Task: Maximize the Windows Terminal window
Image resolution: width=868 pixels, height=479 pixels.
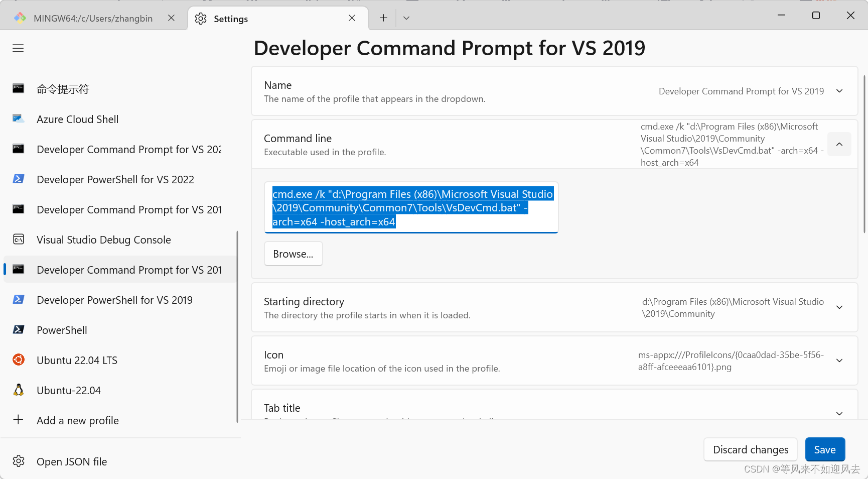Action: [816, 15]
